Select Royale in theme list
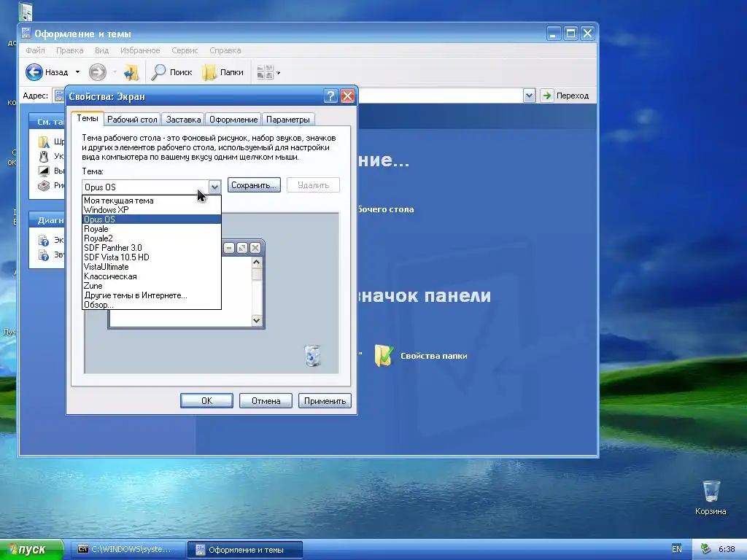The height and width of the screenshot is (560, 747). point(152,229)
